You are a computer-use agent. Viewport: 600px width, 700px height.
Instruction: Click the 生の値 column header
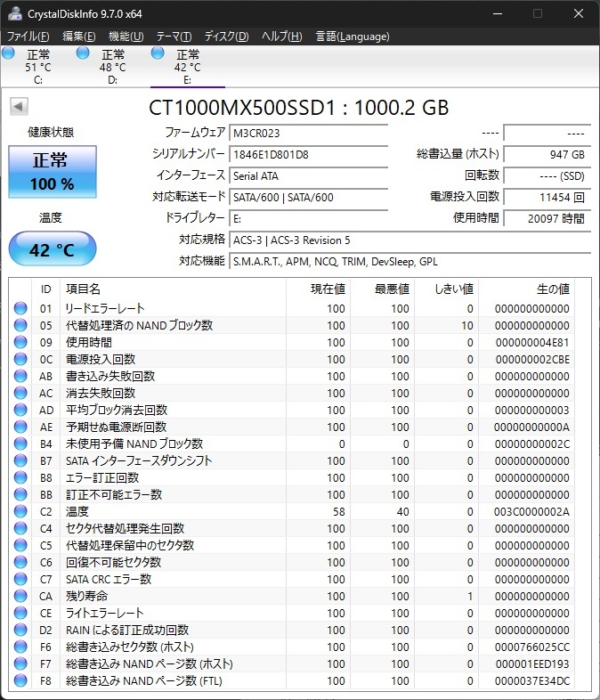(526, 289)
